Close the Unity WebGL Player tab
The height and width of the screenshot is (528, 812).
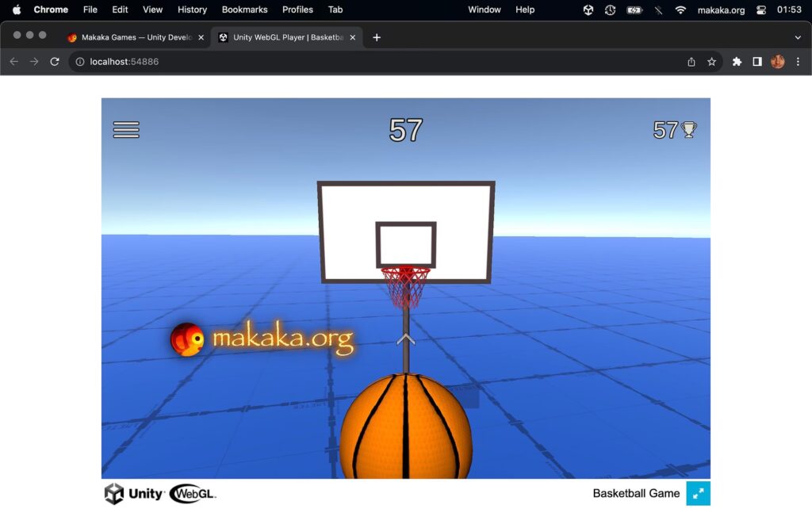(x=353, y=37)
